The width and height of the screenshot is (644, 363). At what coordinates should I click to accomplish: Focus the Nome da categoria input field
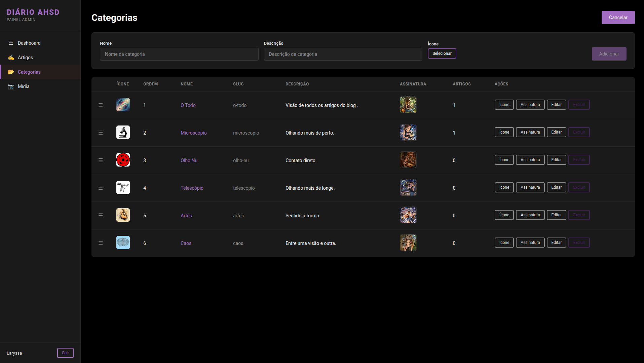pos(179,54)
